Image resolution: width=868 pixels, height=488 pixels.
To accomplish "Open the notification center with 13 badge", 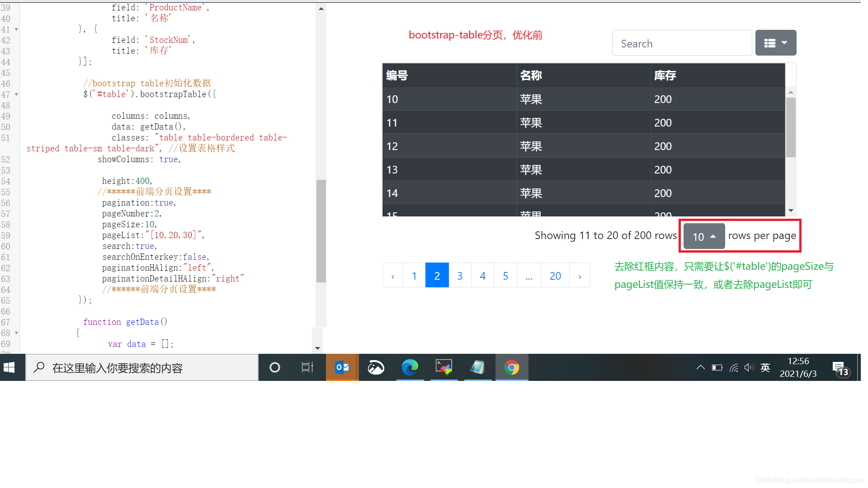I will click(840, 368).
